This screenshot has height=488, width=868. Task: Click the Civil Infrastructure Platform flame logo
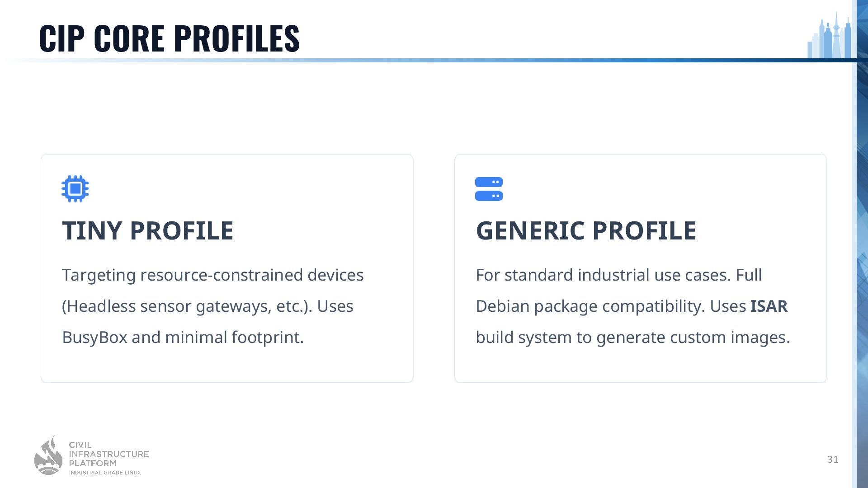48,455
